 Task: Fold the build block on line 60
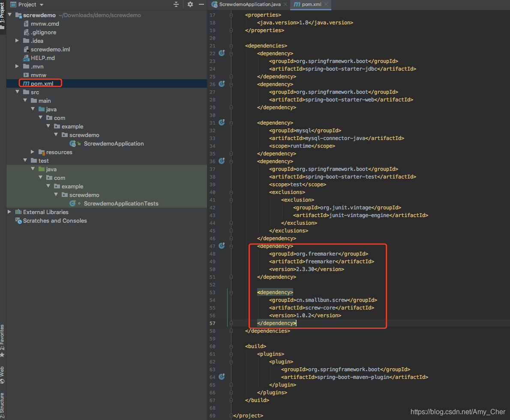231,346
